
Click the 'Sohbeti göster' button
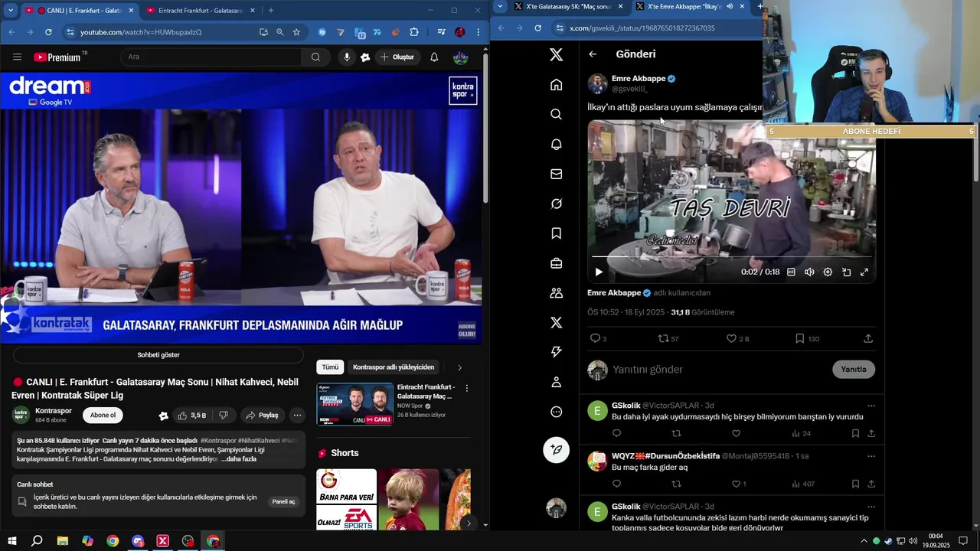pyautogui.click(x=158, y=355)
